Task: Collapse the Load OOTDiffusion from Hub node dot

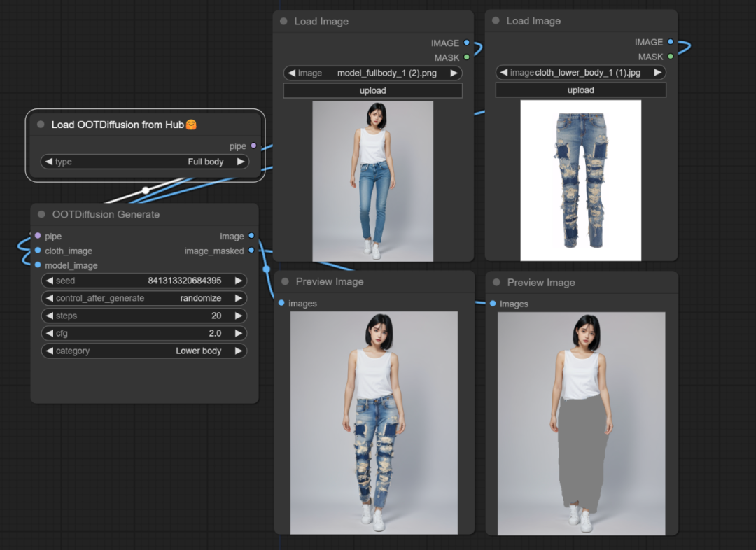Action: pos(41,125)
